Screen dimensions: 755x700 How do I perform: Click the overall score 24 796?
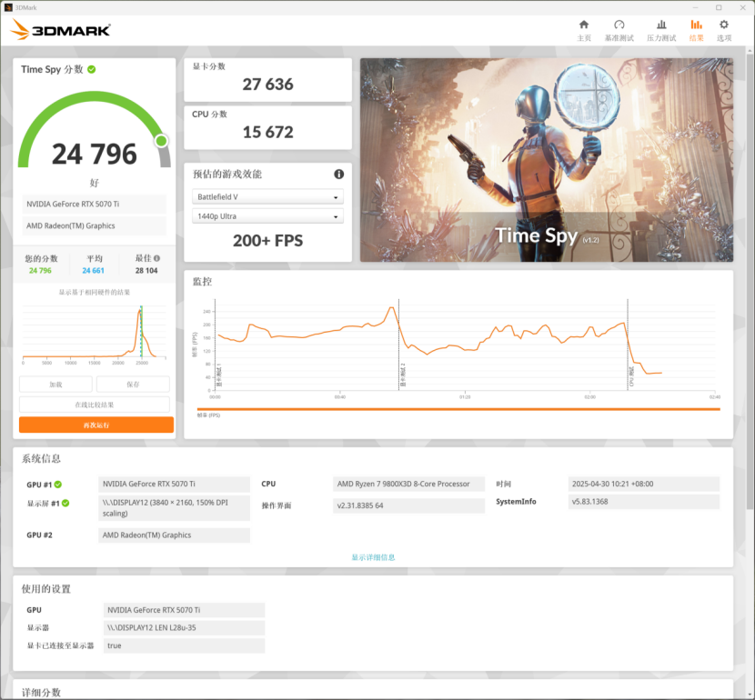coord(95,155)
